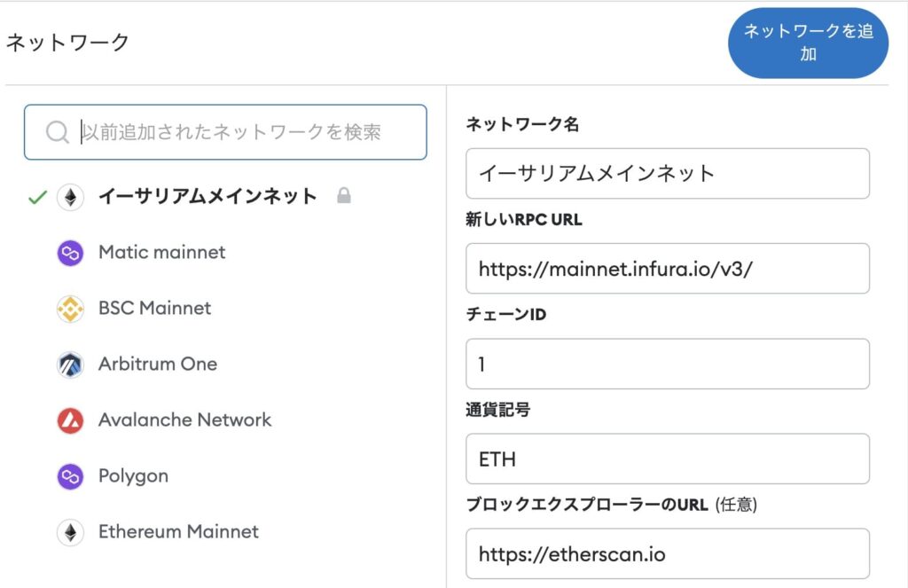Viewport: 908px width, 588px height.
Task: Choose Avalanche Network entry
Action: click(x=184, y=419)
